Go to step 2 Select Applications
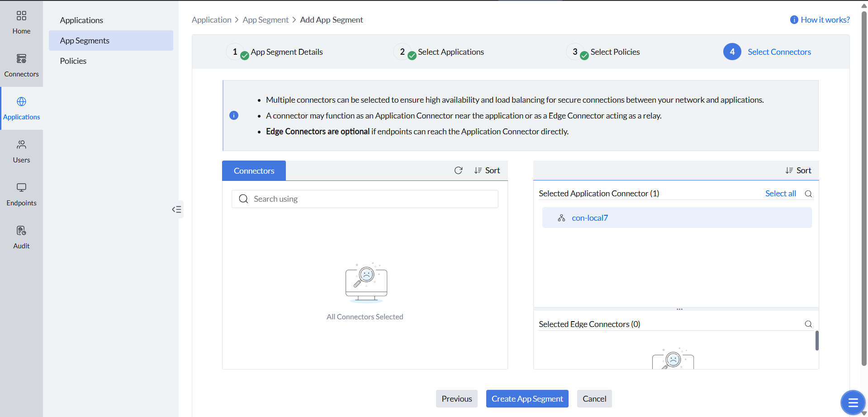 (x=439, y=52)
